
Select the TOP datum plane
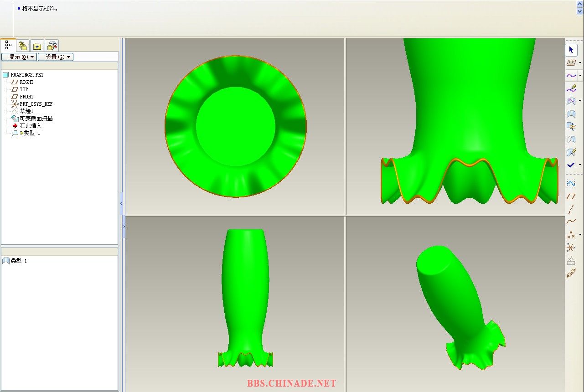tap(20, 89)
